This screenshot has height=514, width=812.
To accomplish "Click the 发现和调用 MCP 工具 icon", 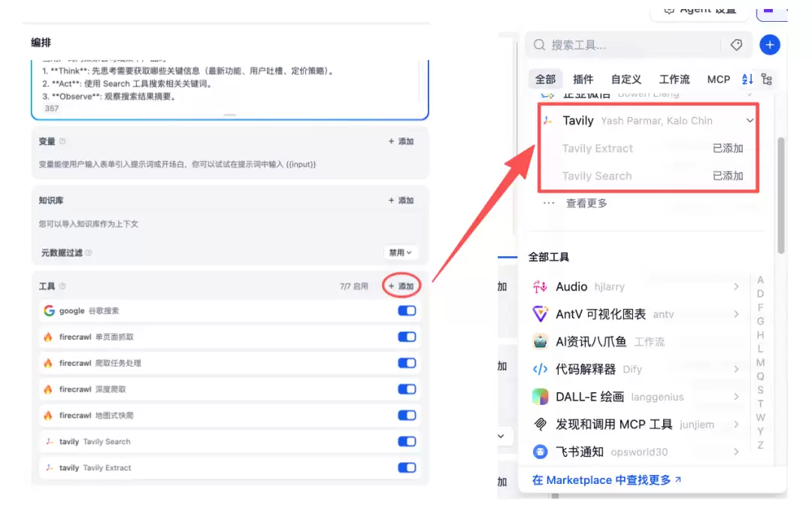I will pos(540,425).
